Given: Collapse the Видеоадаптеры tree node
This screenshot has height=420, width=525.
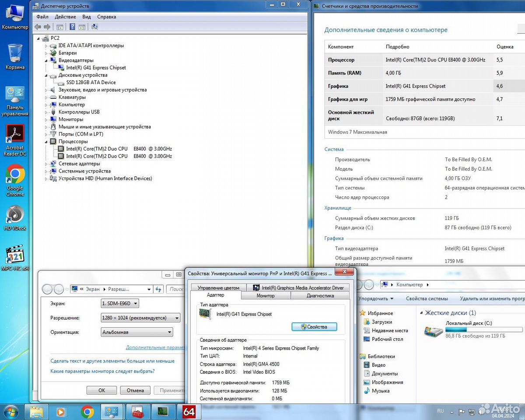Looking at the screenshot, I should (46, 60).
